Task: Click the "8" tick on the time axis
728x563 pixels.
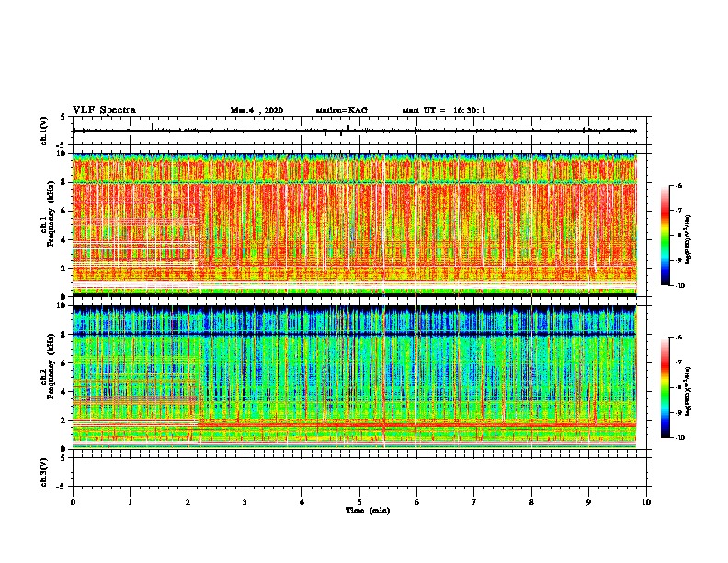Action: pyautogui.click(x=531, y=502)
